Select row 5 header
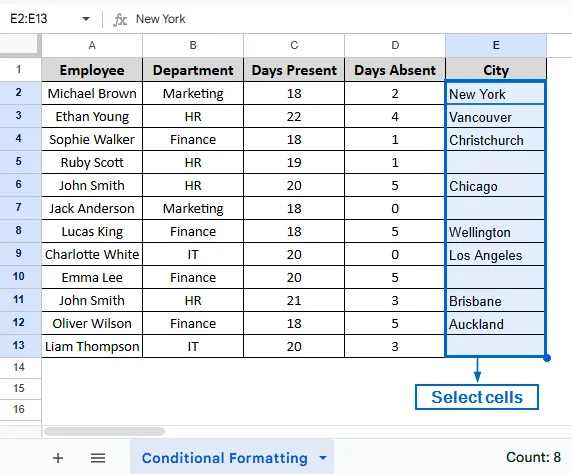Screen dimensions: 572x474 (x=20, y=162)
